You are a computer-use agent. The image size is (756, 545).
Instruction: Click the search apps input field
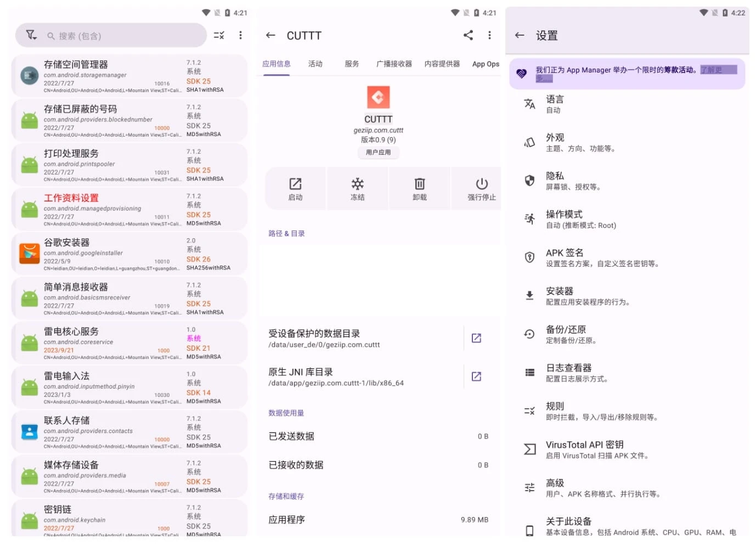coord(126,36)
